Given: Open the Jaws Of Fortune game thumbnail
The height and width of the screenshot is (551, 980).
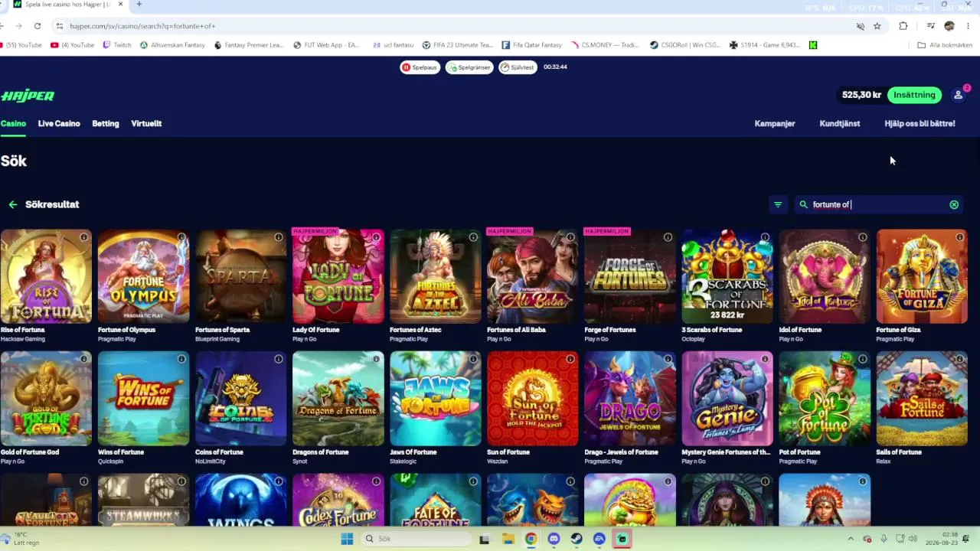Looking at the screenshot, I should pos(435,399).
